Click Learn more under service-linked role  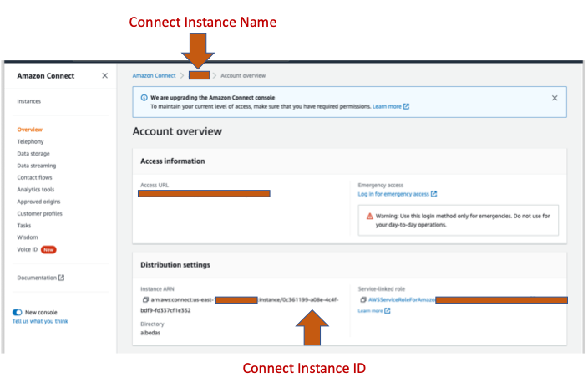(x=370, y=311)
